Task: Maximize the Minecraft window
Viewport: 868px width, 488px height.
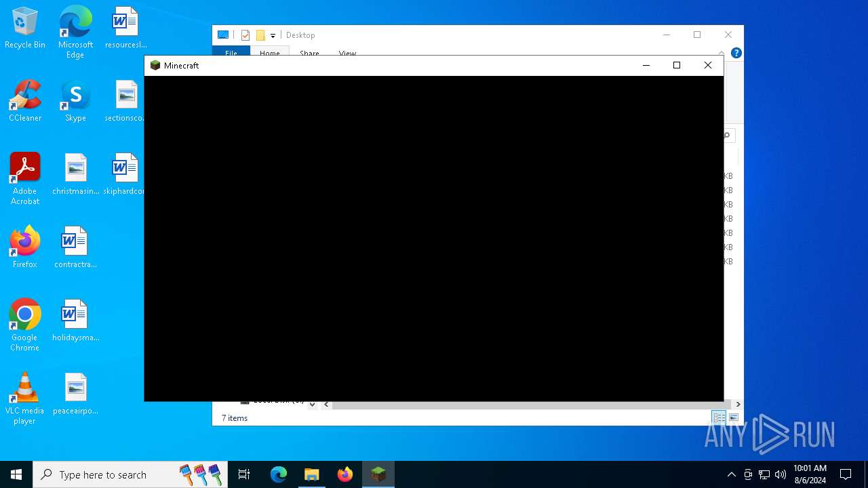Action: [x=676, y=65]
